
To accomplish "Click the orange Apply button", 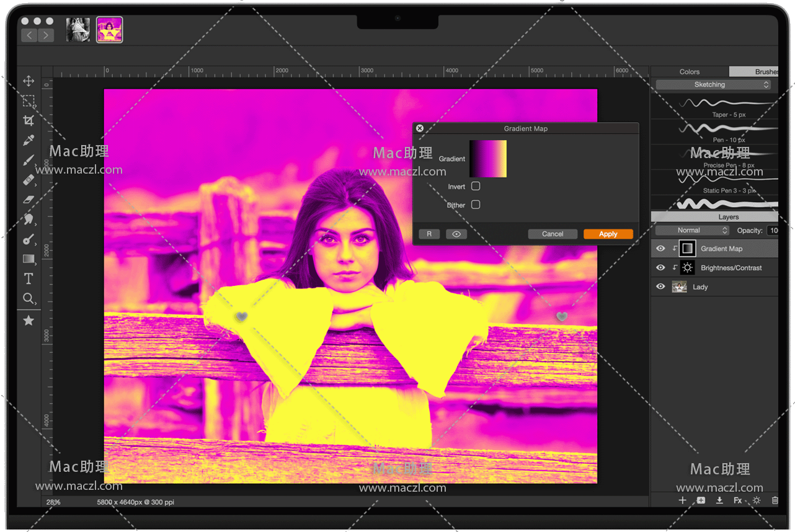I will (x=608, y=234).
